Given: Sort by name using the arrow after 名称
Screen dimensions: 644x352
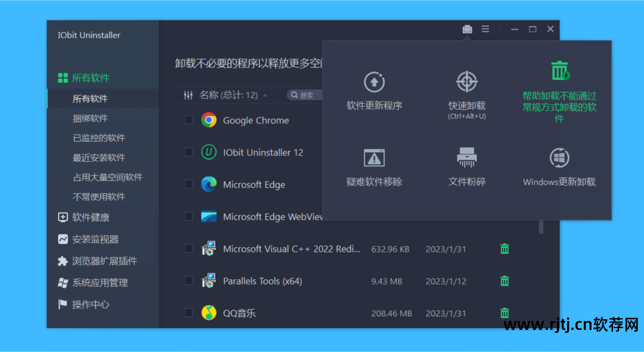Looking at the screenshot, I should click(265, 95).
